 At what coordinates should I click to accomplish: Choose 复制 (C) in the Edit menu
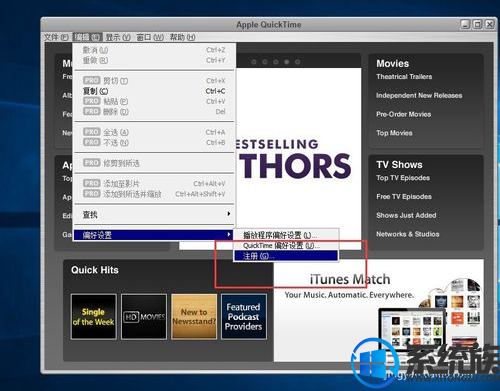[154, 91]
